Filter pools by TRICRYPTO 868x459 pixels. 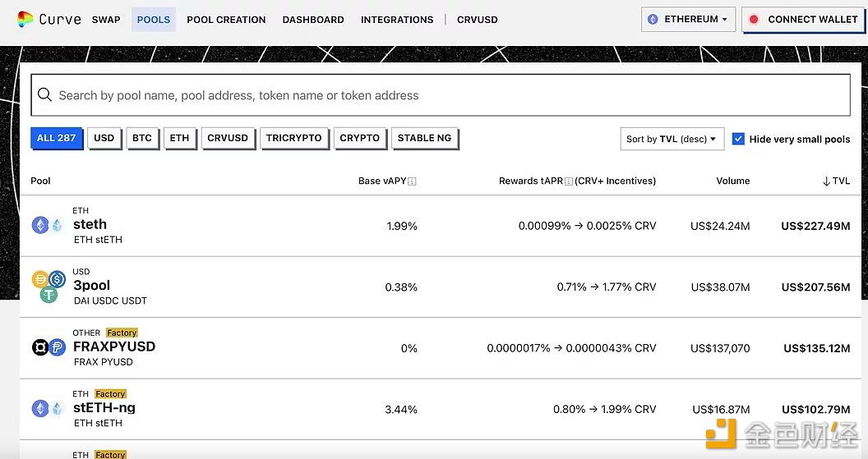pyautogui.click(x=294, y=138)
